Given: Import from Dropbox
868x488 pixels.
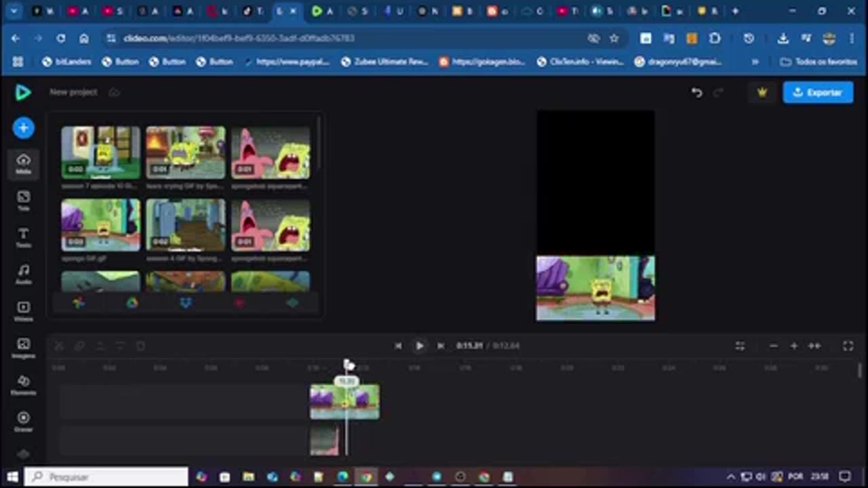Looking at the screenshot, I should pyautogui.click(x=186, y=303).
